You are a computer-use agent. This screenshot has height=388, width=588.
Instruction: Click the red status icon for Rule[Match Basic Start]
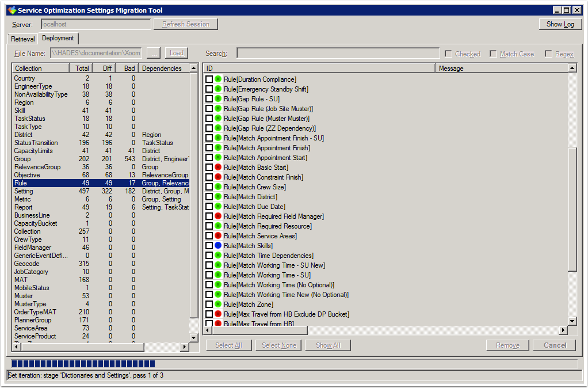pos(218,168)
